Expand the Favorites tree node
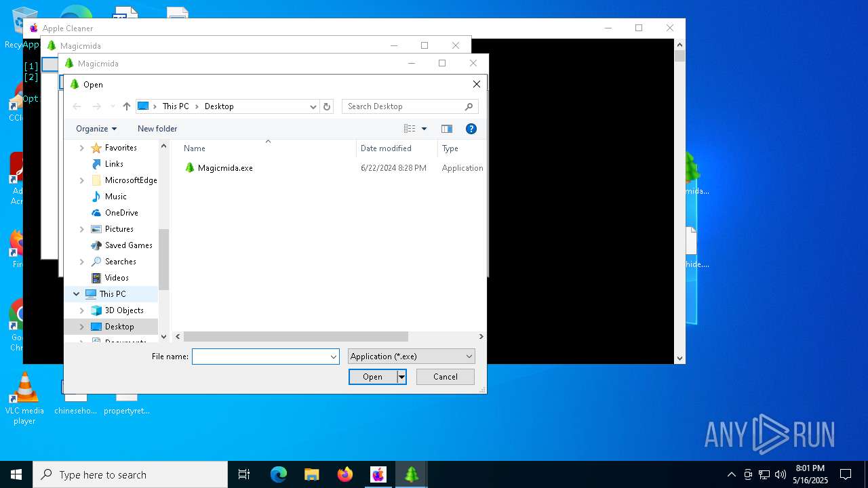Screen dimensions: 868x488 click(82, 148)
